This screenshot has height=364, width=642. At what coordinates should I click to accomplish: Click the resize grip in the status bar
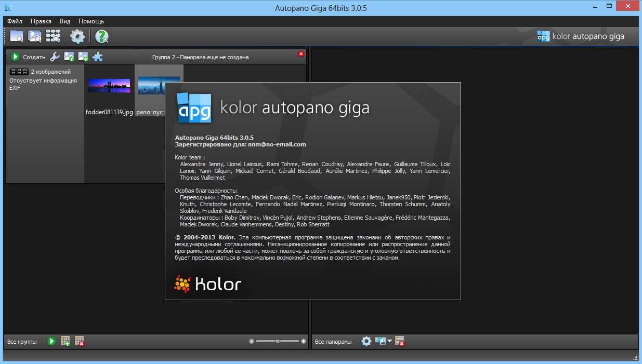[x=635, y=357]
